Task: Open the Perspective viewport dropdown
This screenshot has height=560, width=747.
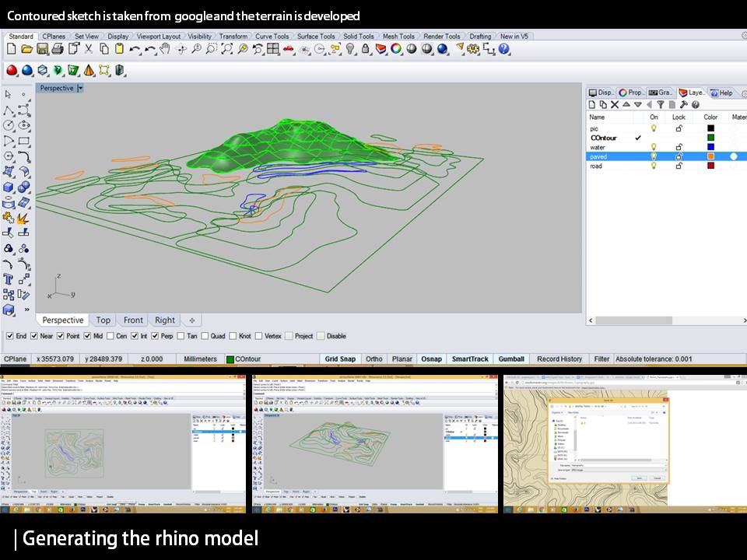Action: coord(82,88)
